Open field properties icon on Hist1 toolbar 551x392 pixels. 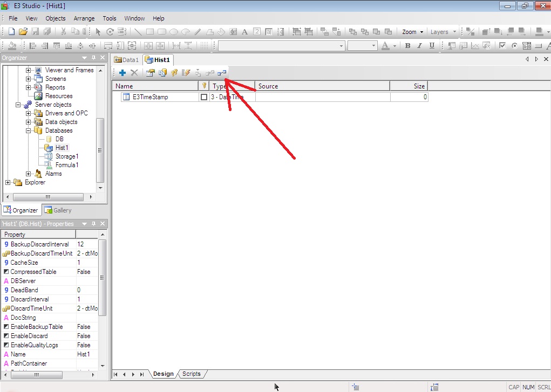coord(151,72)
